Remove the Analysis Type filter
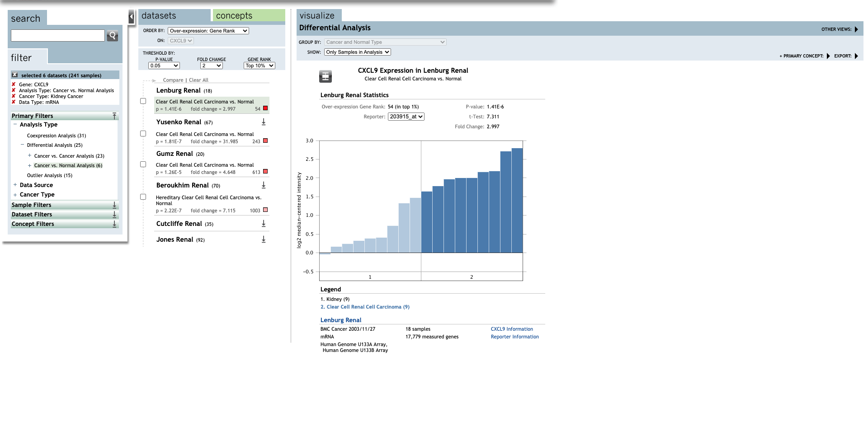 [14, 90]
